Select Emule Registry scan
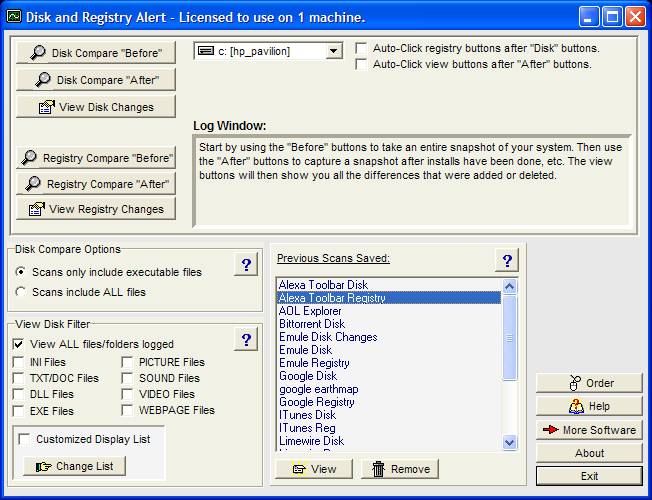The image size is (652, 500). pos(389,363)
